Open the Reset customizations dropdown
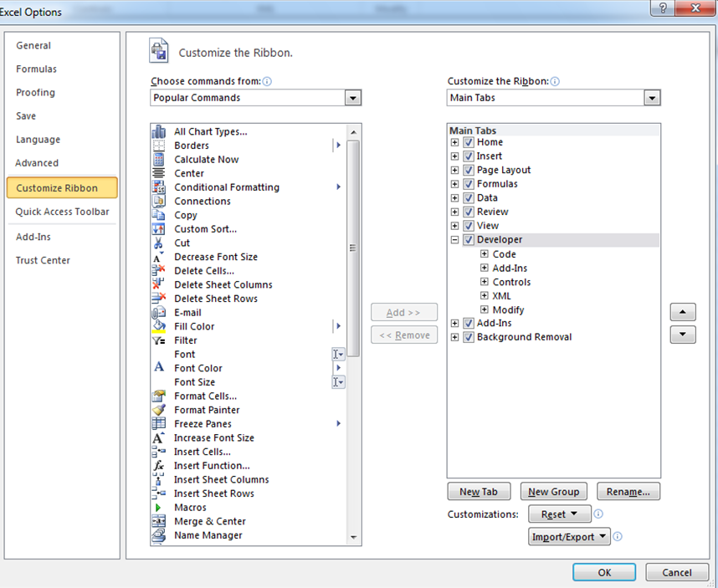This screenshot has width=718, height=588. click(560, 514)
